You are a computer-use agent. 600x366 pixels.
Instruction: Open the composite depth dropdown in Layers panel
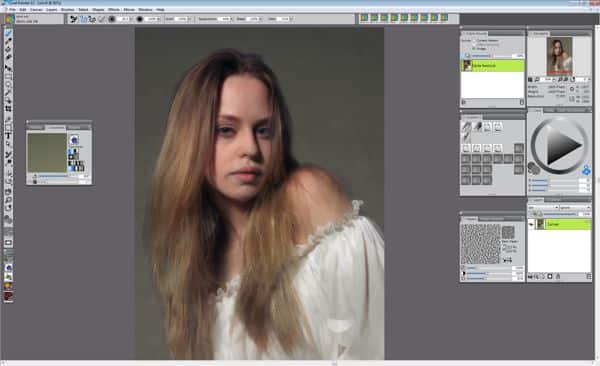574,208
